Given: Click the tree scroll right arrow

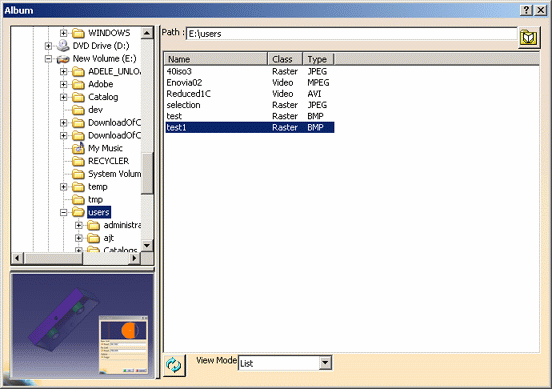Looking at the screenshot, I should click(x=134, y=258).
